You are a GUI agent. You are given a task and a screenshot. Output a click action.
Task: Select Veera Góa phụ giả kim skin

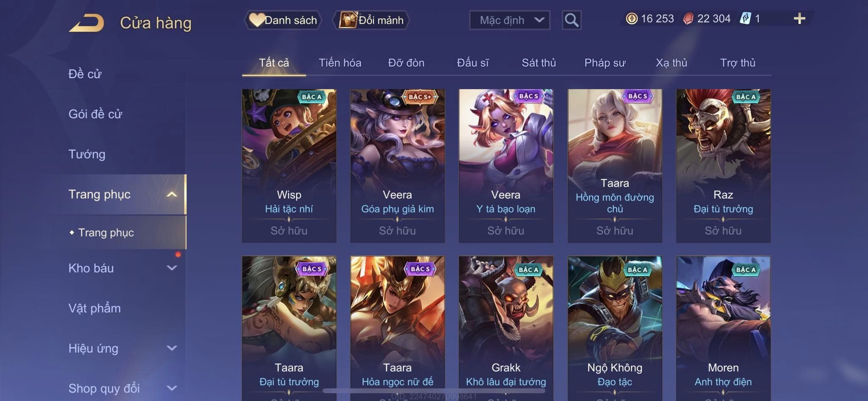tap(397, 166)
